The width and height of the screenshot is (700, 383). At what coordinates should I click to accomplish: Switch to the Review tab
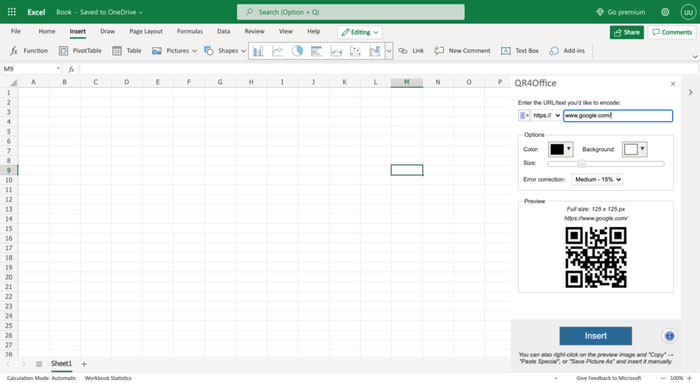(254, 31)
